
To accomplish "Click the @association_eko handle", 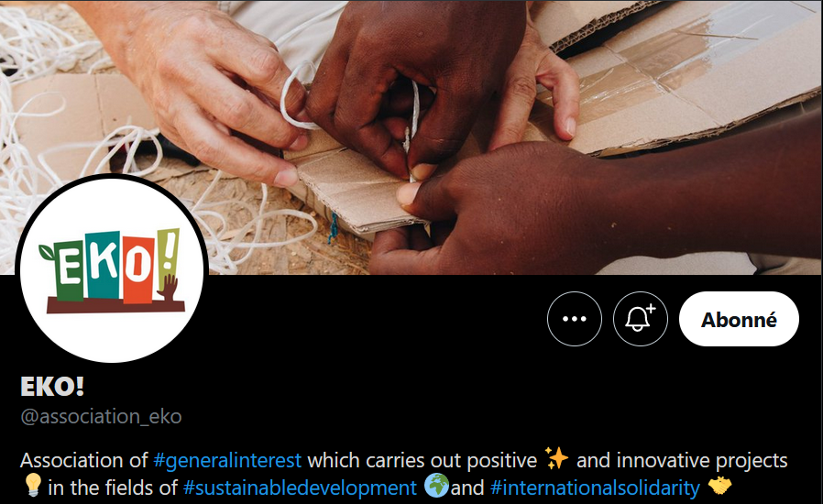I will point(101,416).
